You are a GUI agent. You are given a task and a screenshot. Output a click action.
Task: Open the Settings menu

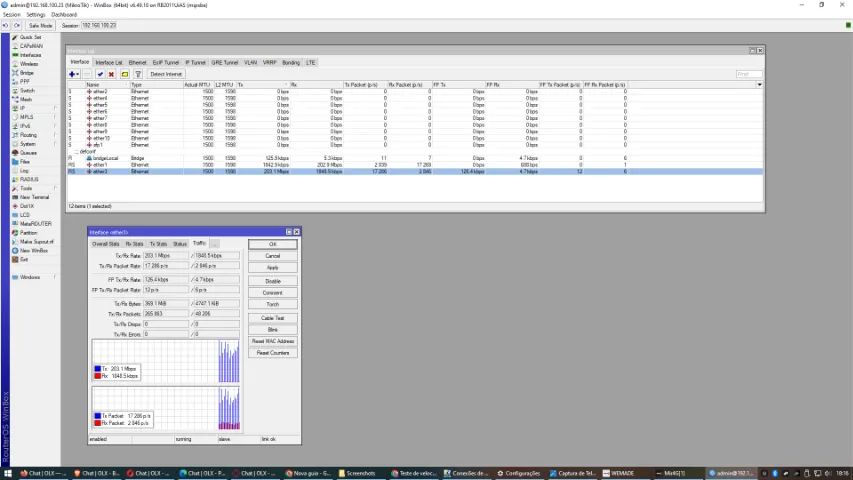(x=36, y=15)
